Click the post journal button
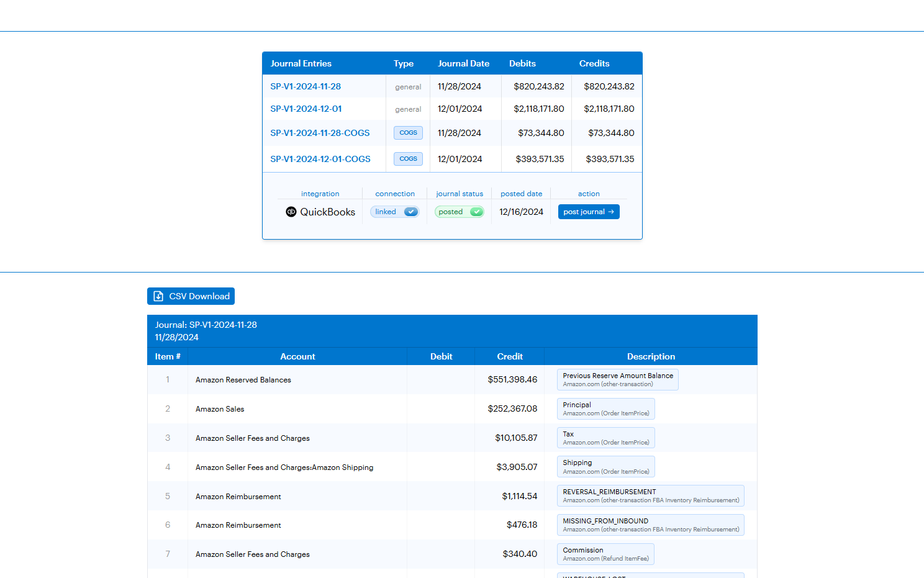 click(589, 212)
